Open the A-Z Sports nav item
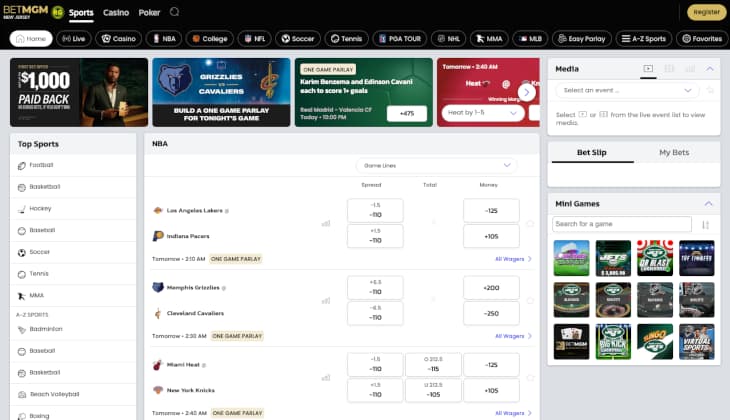This screenshot has width=730, height=420. click(x=644, y=39)
